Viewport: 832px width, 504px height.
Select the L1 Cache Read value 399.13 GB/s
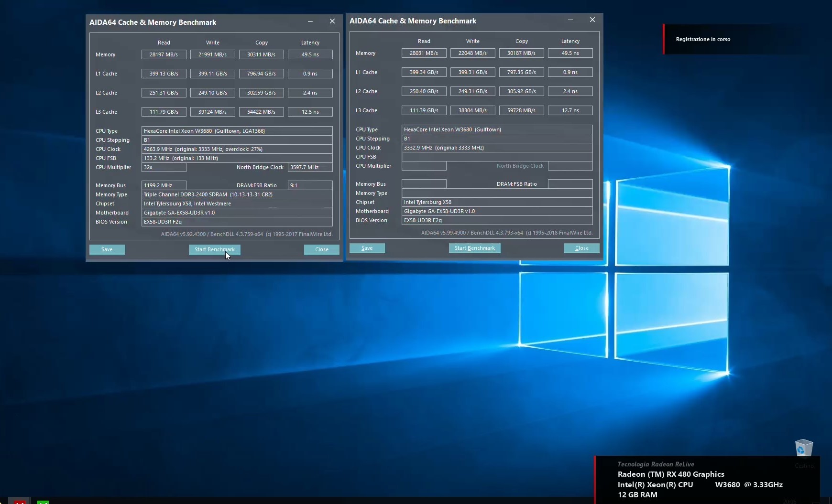[x=164, y=74]
